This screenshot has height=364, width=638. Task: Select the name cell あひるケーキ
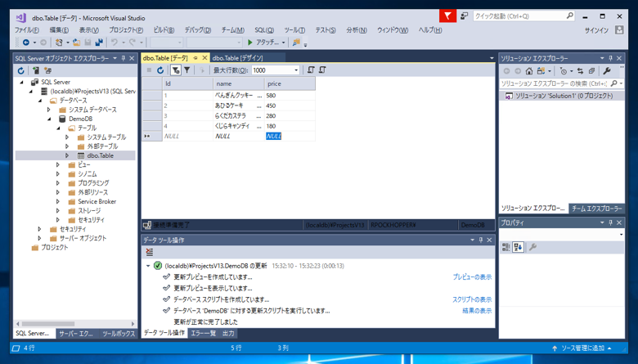click(x=239, y=106)
